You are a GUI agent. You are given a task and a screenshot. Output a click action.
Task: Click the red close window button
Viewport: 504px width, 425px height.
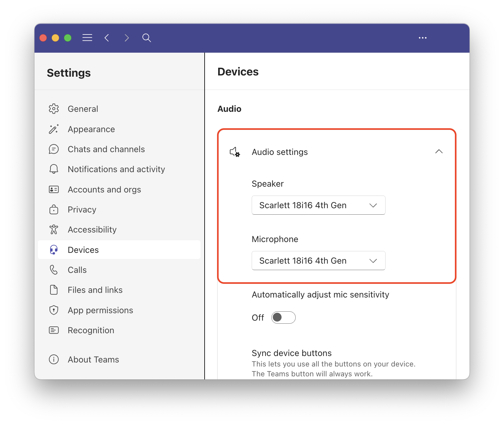pyautogui.click(x=43, y=38)
